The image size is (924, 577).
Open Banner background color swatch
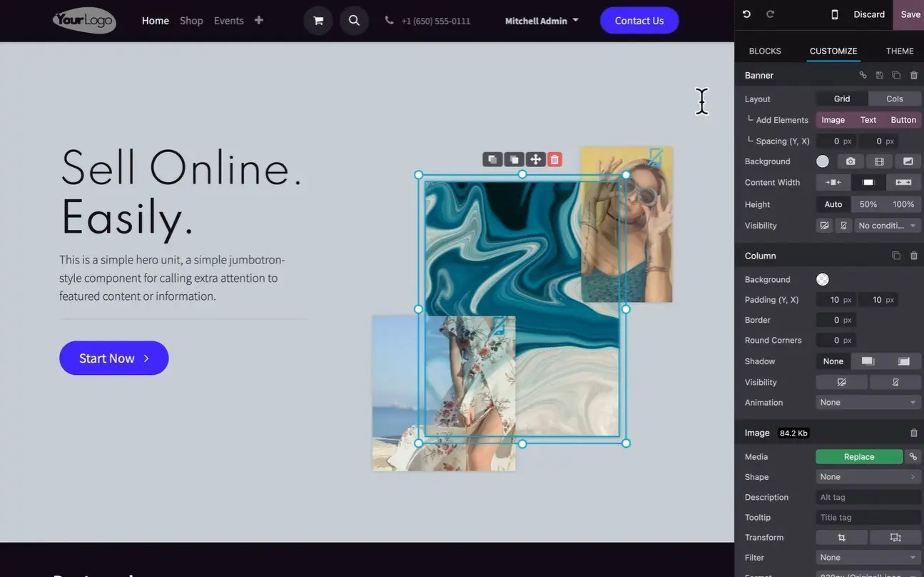(823, 161)
